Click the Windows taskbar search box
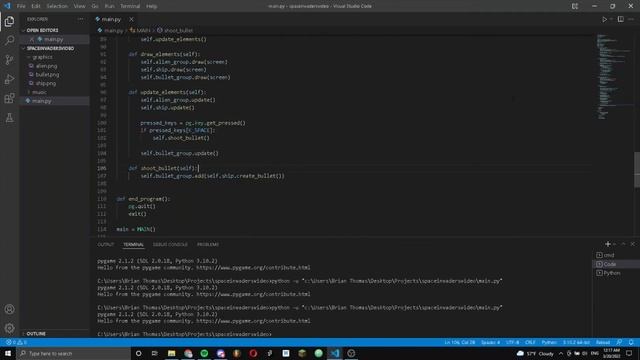Image resolution: width=640 pixels, height=360 pixels. click(73, 353)
